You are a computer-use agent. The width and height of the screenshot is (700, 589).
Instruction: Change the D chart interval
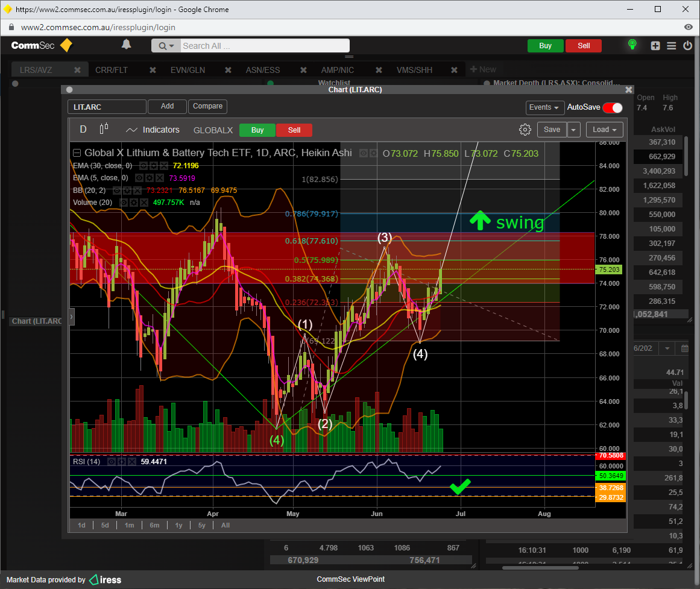point(83,130)
